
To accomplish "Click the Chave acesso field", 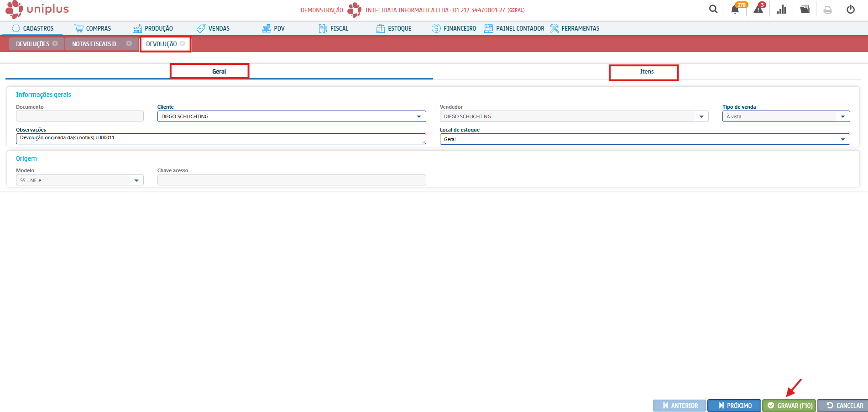I will pyautogui.click(x=292, y=180).
